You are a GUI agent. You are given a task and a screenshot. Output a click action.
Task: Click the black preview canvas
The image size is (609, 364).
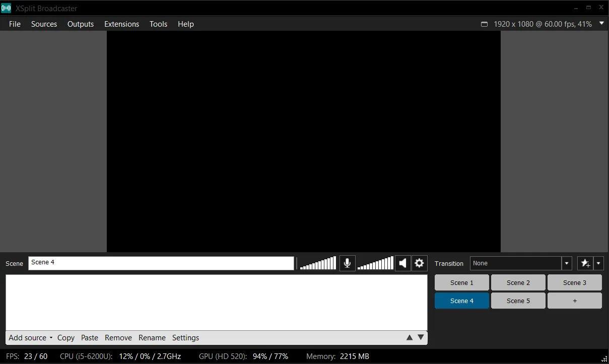click(x=304, y=141)
